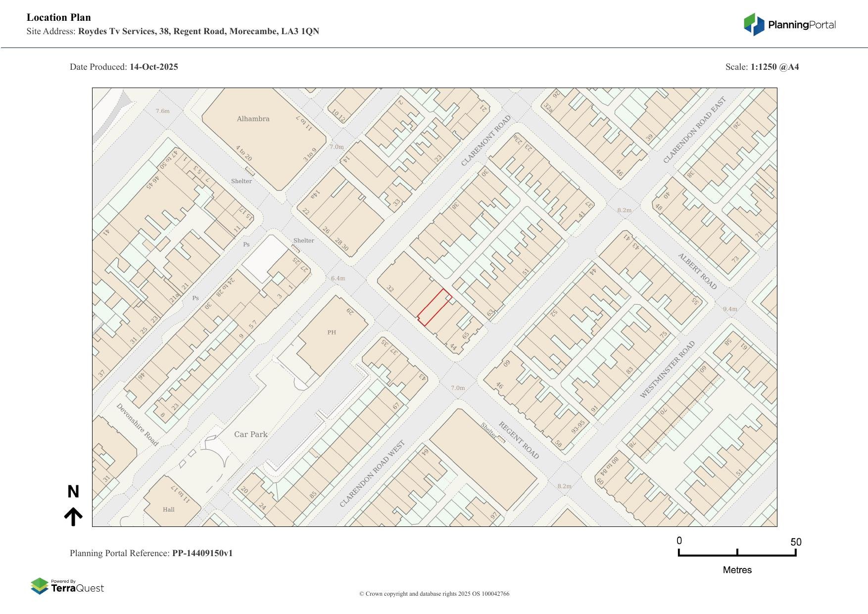Select the PH building label
Image resolution: width=868 pixels, height=614 pixels.
tap(332, 332)
